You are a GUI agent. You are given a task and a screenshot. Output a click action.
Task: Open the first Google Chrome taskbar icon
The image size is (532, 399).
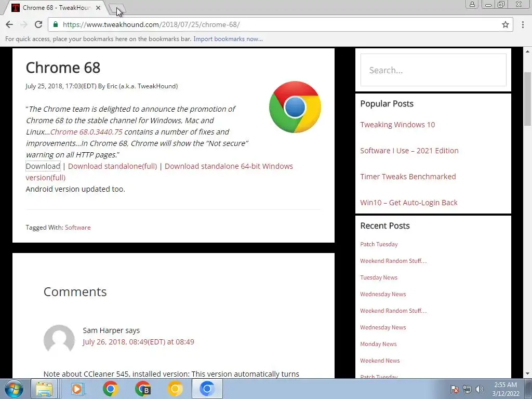coord(110,389)
